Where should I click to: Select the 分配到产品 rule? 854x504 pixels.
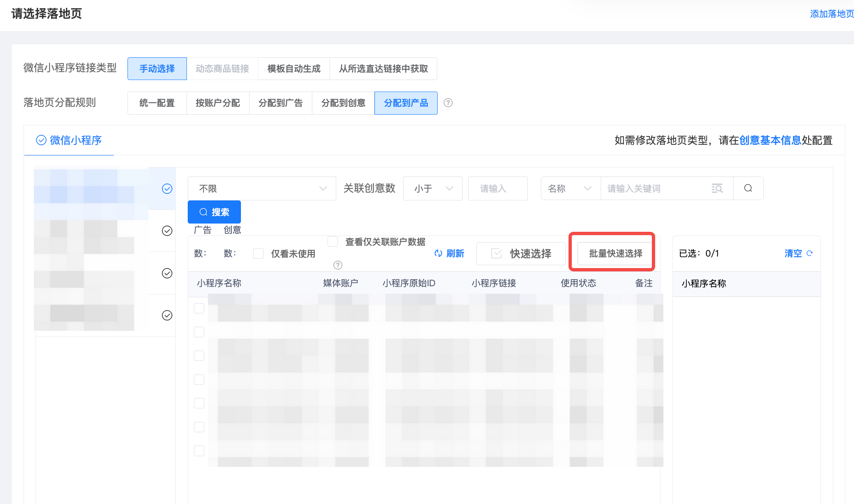[406, 103]
